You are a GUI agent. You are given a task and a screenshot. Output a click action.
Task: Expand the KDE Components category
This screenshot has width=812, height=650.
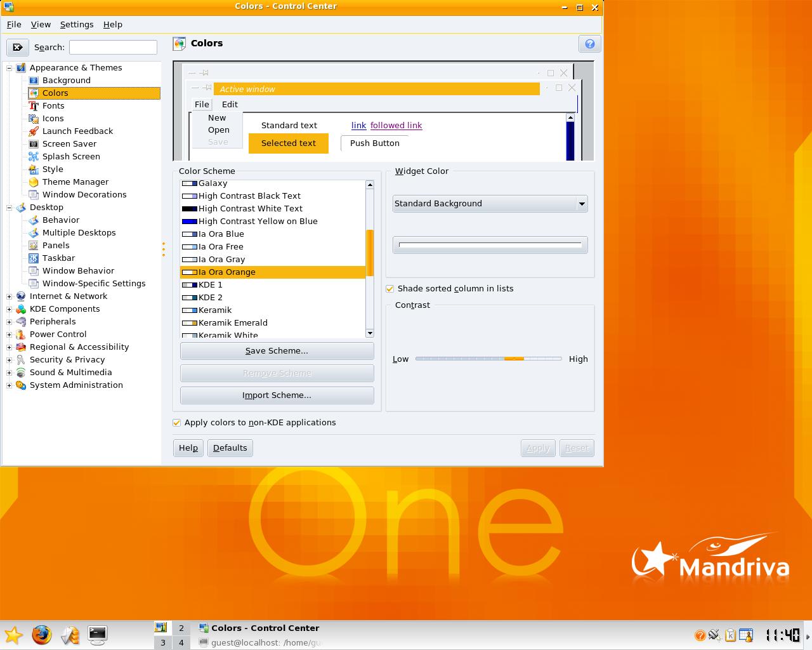[x=10, y=309]
